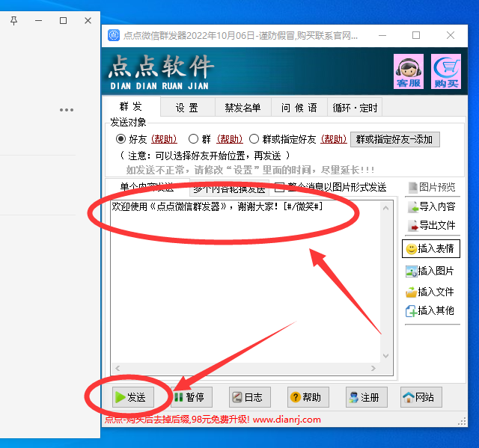Open 帮助 link next to 好友
This screenshot has width=479, height=448.
[164, 139]
